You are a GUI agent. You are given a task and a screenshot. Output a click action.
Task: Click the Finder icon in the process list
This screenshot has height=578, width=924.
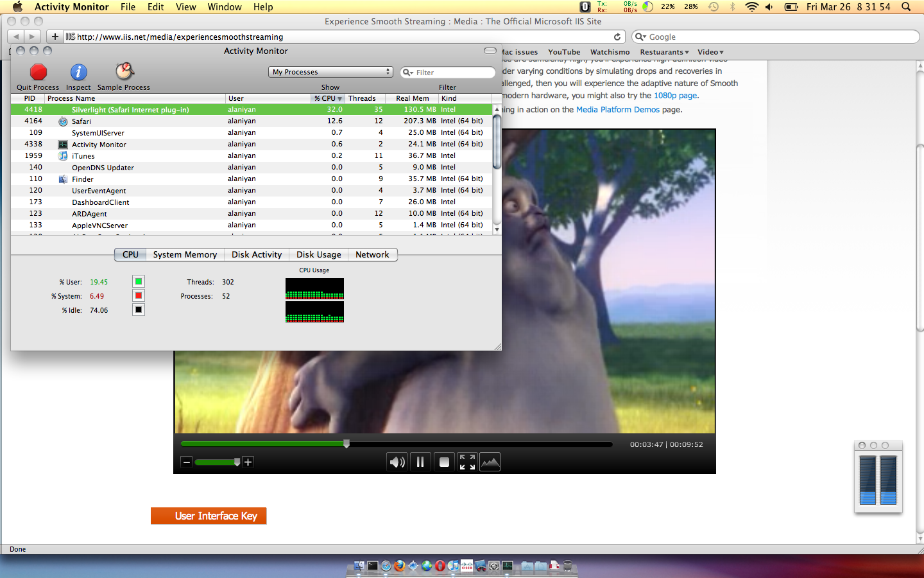pyautogui.click(x=63, y=179)
